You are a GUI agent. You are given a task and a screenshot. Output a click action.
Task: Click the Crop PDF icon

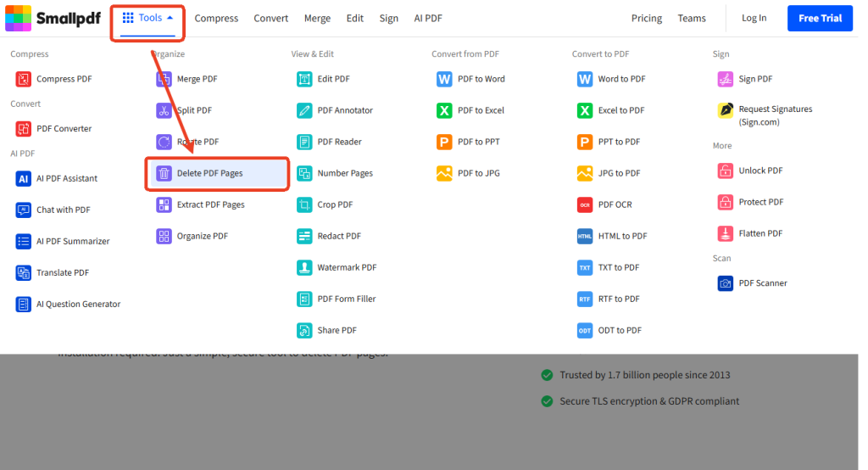pos(304,205)
